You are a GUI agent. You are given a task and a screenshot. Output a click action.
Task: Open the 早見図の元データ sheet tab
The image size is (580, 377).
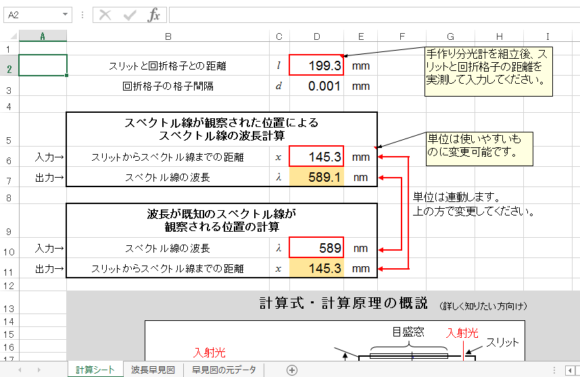click(224, 370)
